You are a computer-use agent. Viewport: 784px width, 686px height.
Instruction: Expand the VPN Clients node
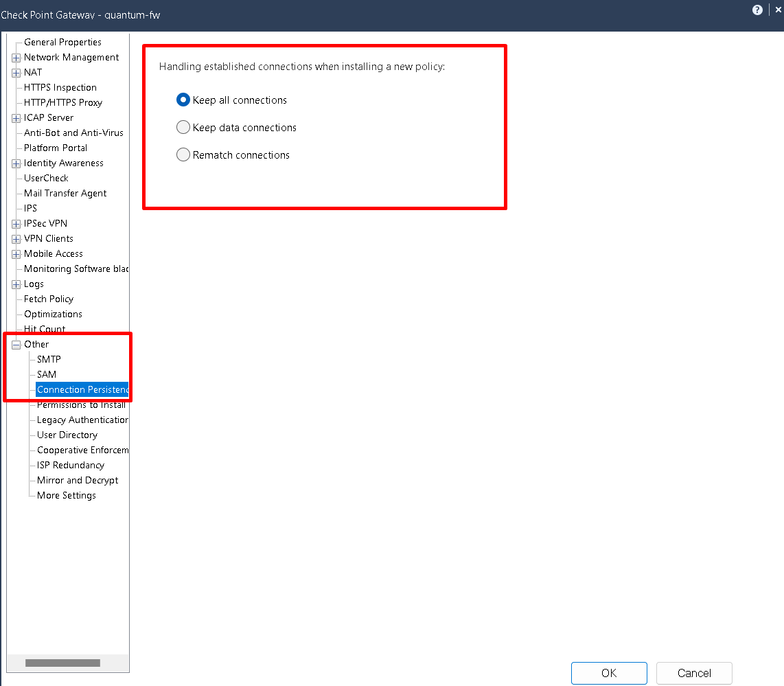pyautogui.click(x=16, y=239)
